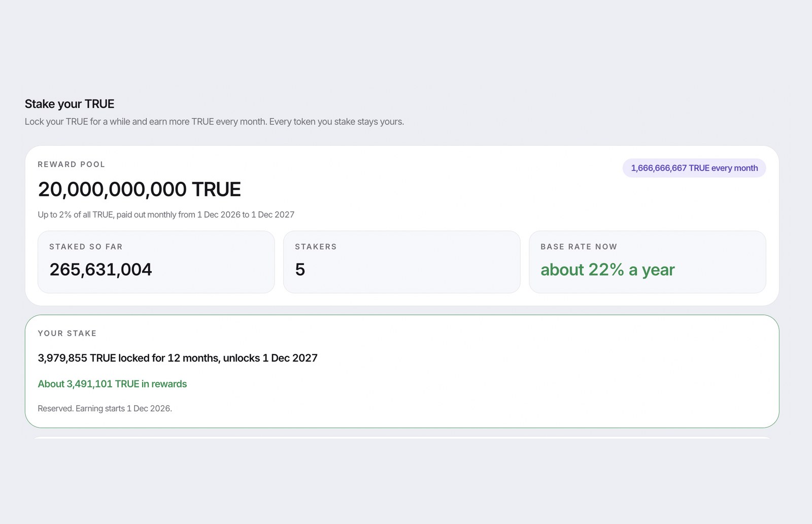Click the '3,979,855 TRUE locked for 12 months' line

coord(178,358)
